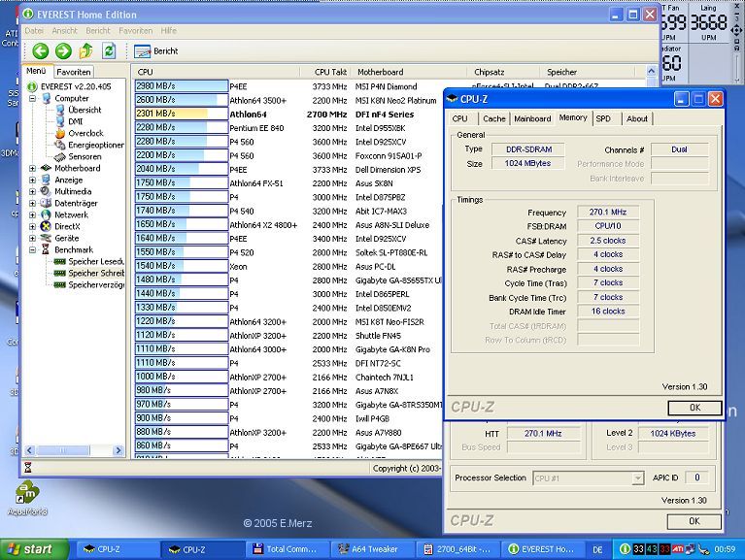Expand the Motherboard tree node
This screenshot has width=745, height=560.
coord(32,168)
